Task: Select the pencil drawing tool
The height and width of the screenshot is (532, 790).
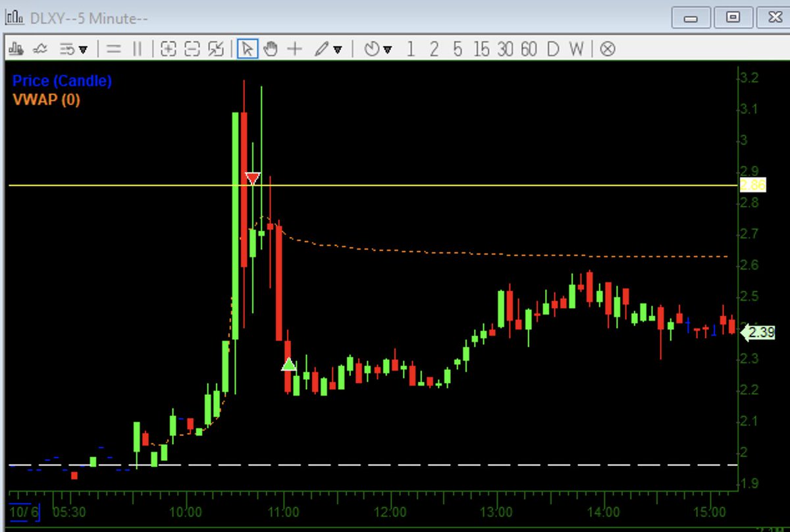Action: pyautogui.click(x=321, y=49)
